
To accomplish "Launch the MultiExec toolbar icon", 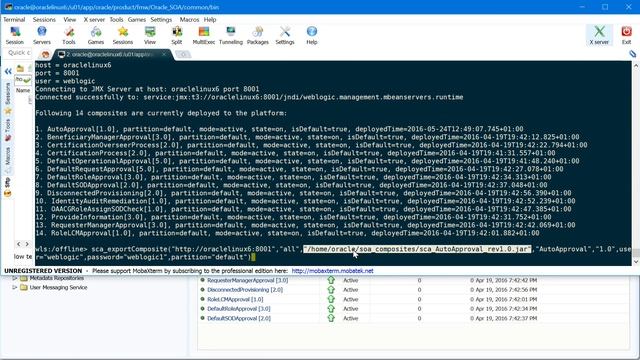I will [x=204, y=35].
